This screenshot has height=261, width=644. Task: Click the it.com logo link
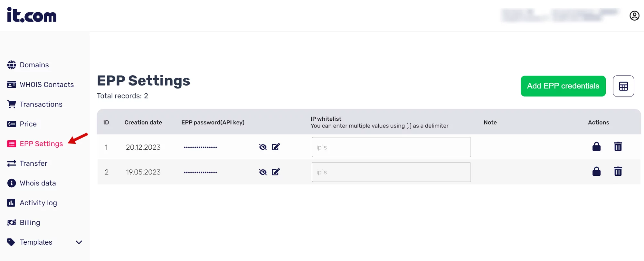[32, 15]
